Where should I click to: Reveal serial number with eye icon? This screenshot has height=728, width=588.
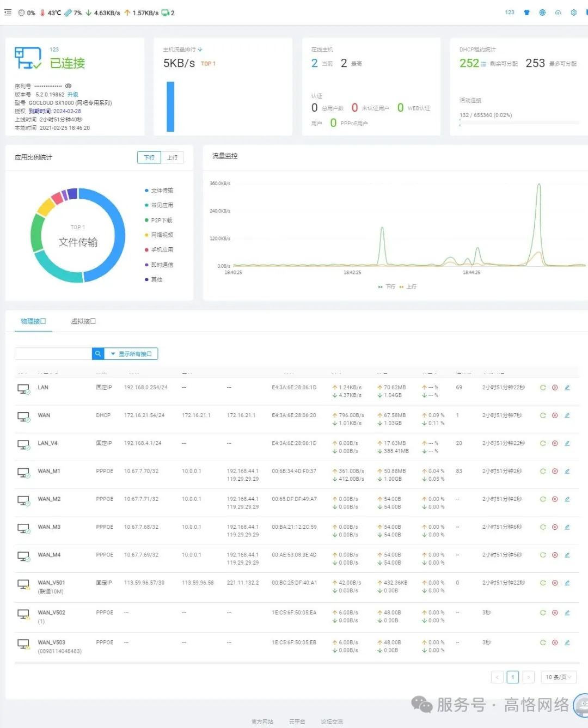click(x=68, y=86)
